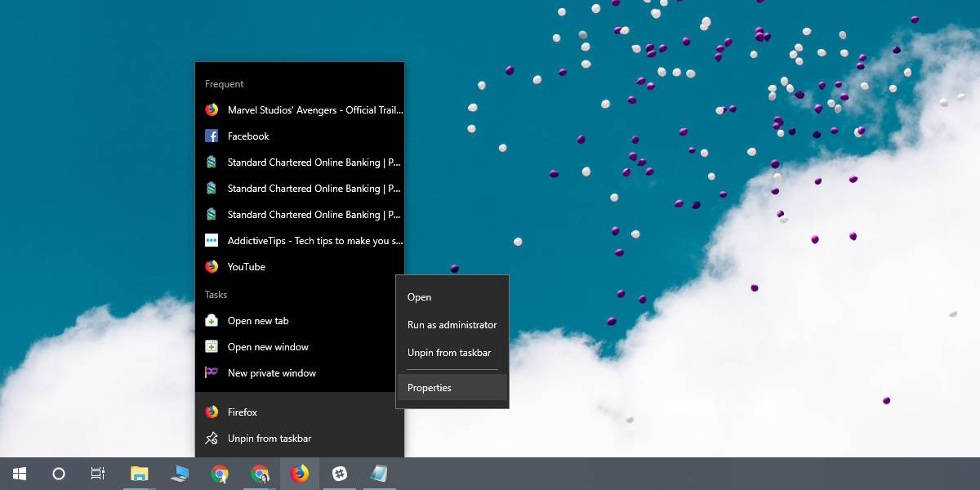Open Chrome icon beside the computer monitor icon

pyautogui.click(x=220, y=474)
